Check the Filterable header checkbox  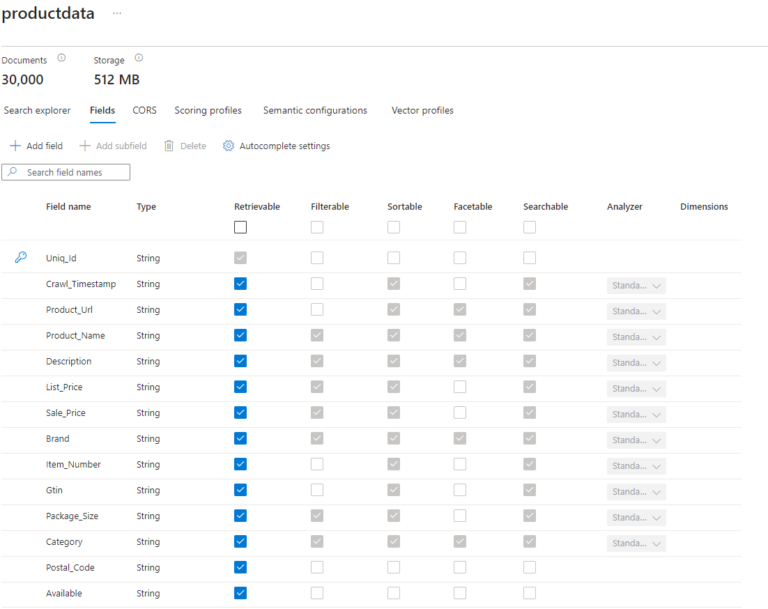click(x=317, y=228)
